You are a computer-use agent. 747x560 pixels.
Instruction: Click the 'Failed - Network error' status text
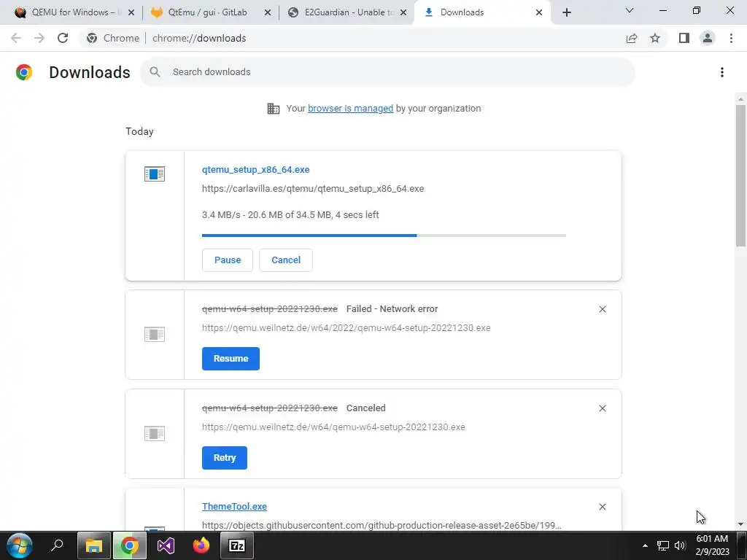pyautogui.click(x=392, y=309)
